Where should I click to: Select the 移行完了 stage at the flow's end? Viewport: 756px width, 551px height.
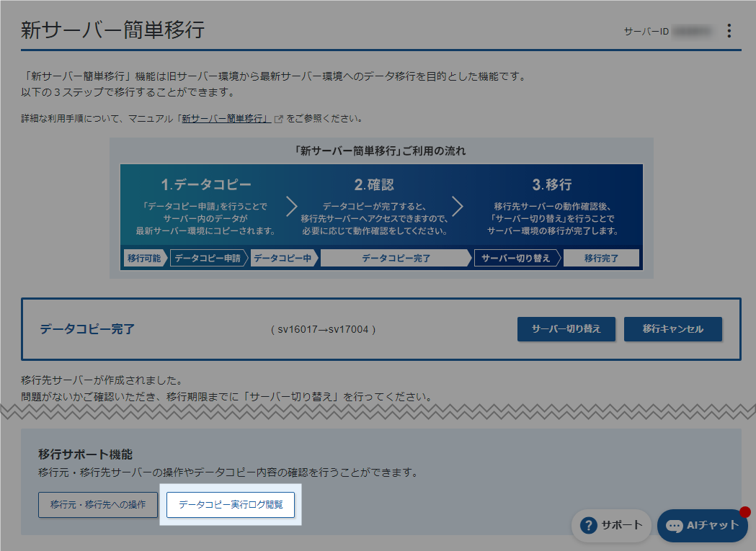(x=602, y=258)
